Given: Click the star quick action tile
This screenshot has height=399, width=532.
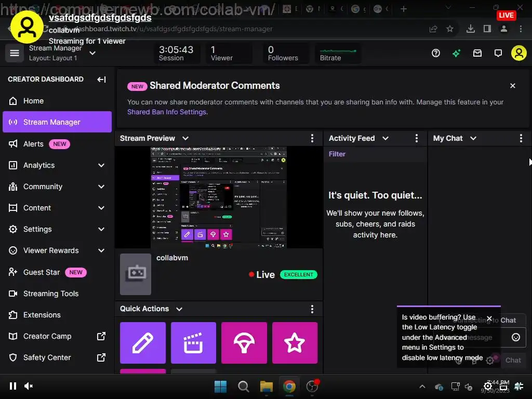Looking at the screenshot, I should tap(295, 343).
